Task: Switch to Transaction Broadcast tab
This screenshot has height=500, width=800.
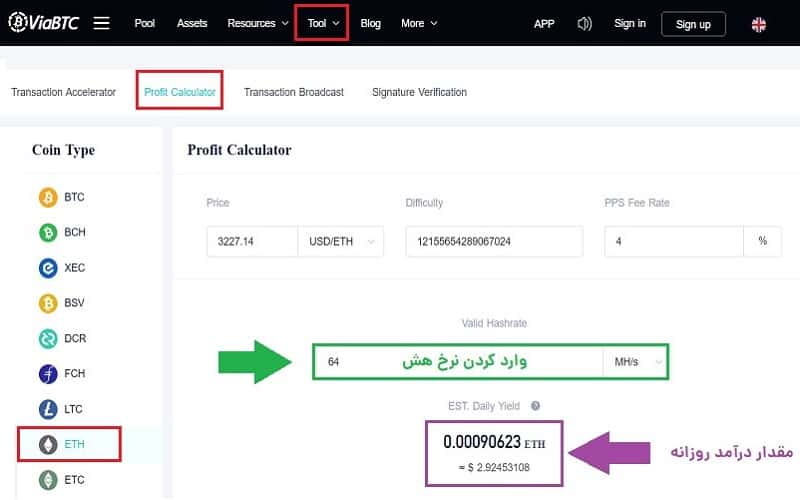Action: (293, 92)
